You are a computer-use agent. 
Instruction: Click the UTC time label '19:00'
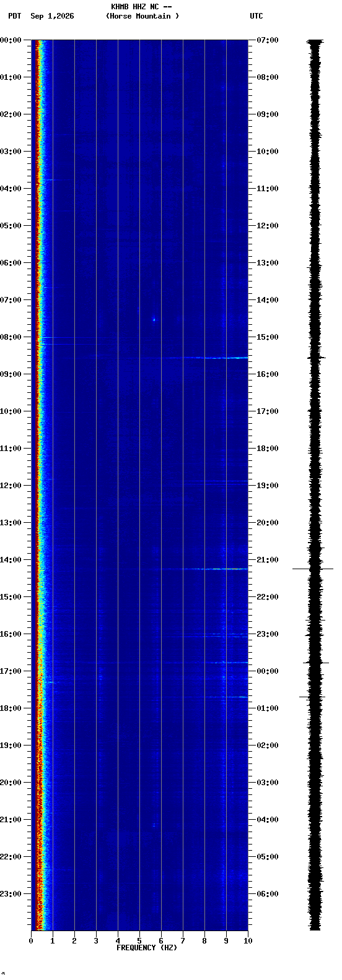pyautogui.click(x=268, y=486)
